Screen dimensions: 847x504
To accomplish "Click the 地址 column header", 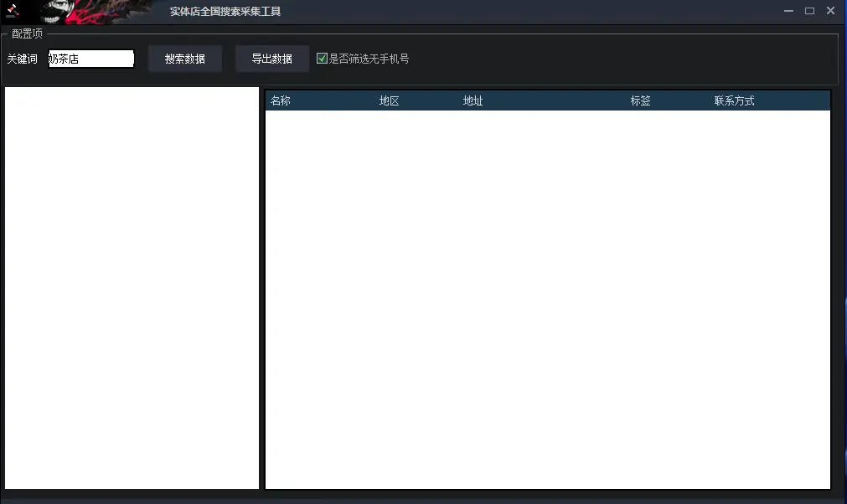I will point(473,101).
